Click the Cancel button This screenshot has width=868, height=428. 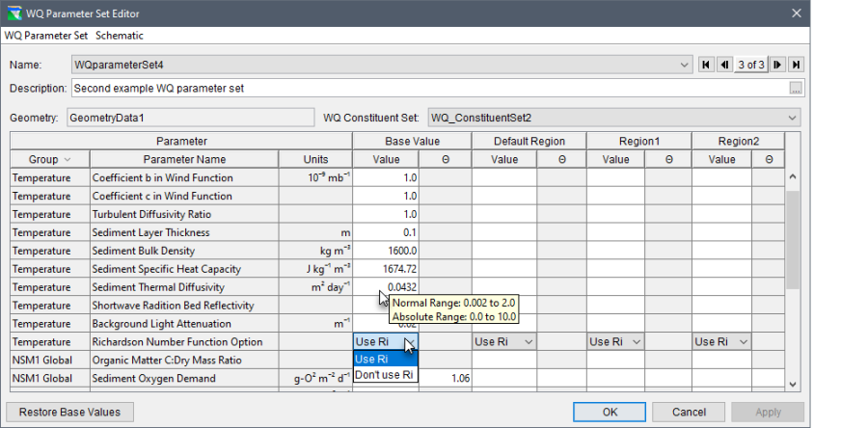point(689,412)
